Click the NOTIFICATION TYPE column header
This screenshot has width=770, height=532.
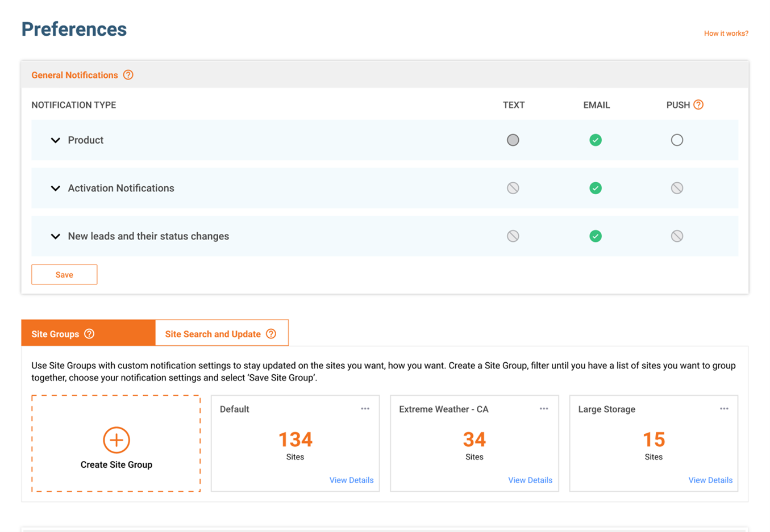74,105
